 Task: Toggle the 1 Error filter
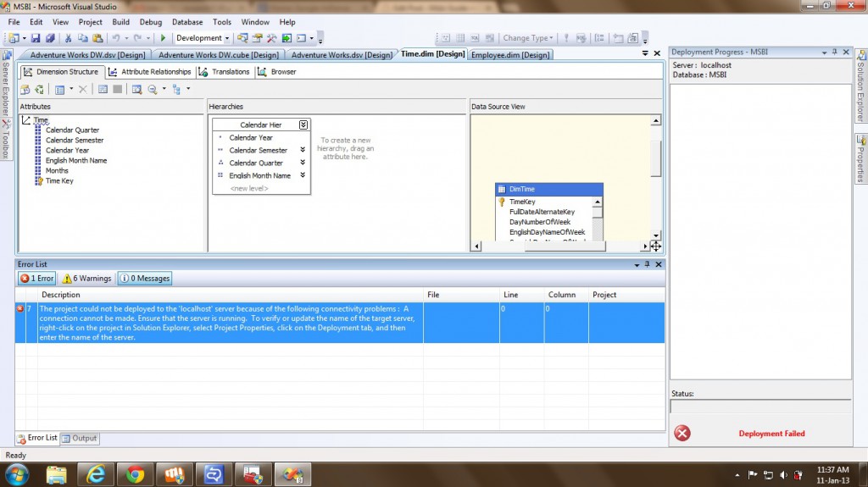37,278
